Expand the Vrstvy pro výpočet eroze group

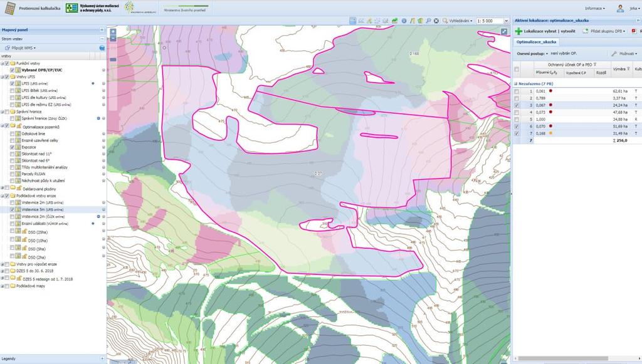(x=2, y=264)
